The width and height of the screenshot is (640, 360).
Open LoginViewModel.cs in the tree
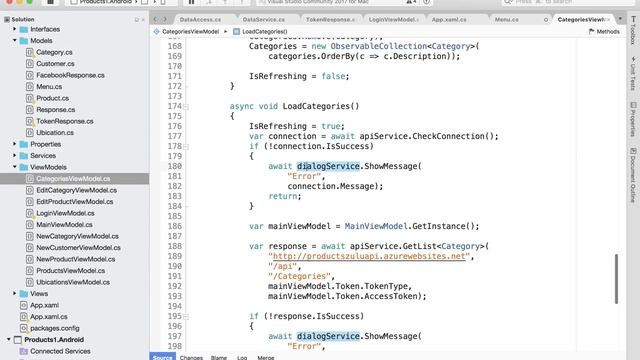[65, 213]
